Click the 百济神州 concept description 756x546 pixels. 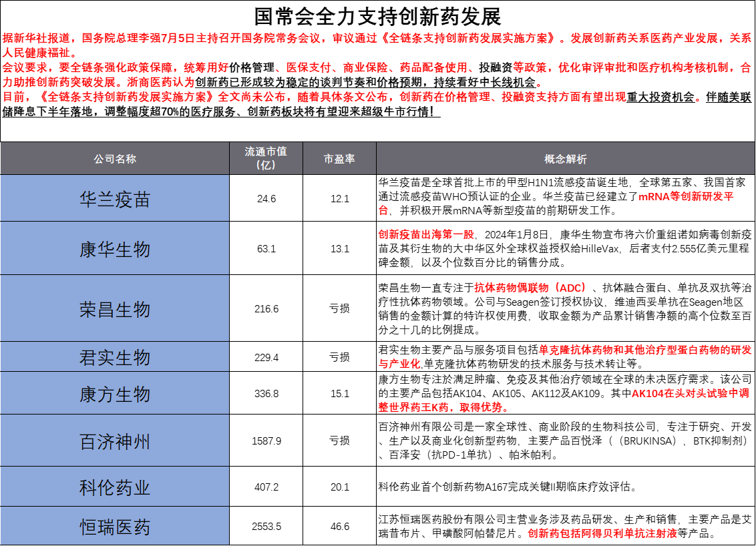pyautogui.click(x=564, y=441)
